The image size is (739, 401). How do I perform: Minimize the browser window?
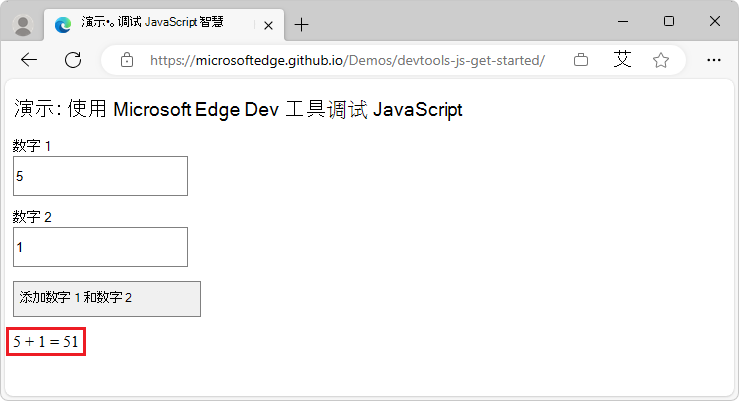coord(623,21)
